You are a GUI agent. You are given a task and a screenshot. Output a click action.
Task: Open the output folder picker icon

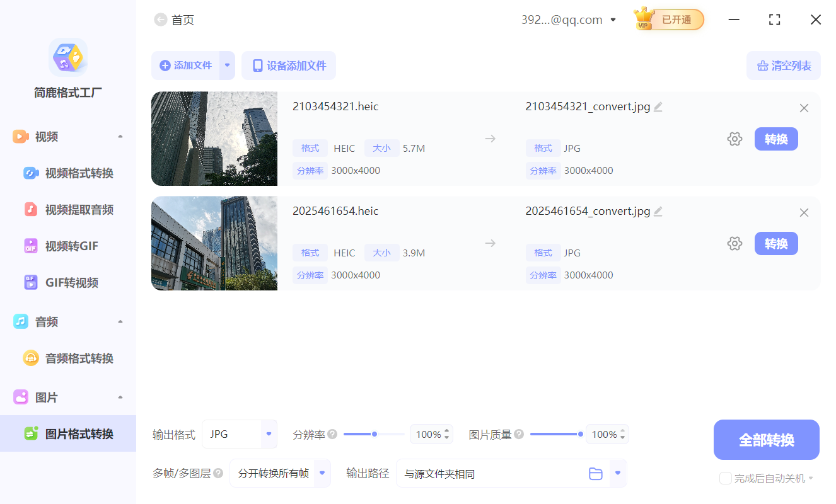tap(596, 473)
